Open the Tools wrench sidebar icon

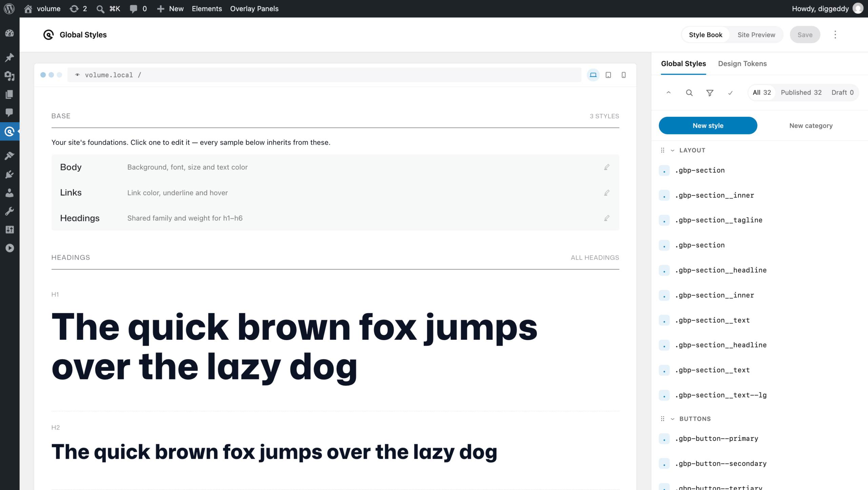pyautogui.click(x=9, y=211)
